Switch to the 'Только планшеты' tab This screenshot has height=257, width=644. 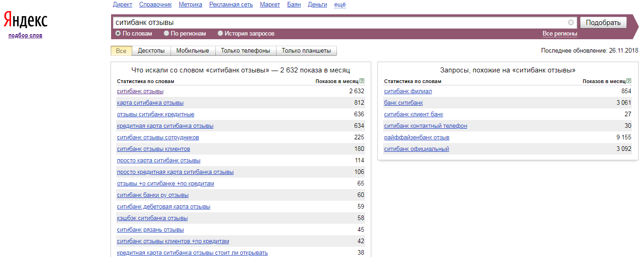click(307, 51)
